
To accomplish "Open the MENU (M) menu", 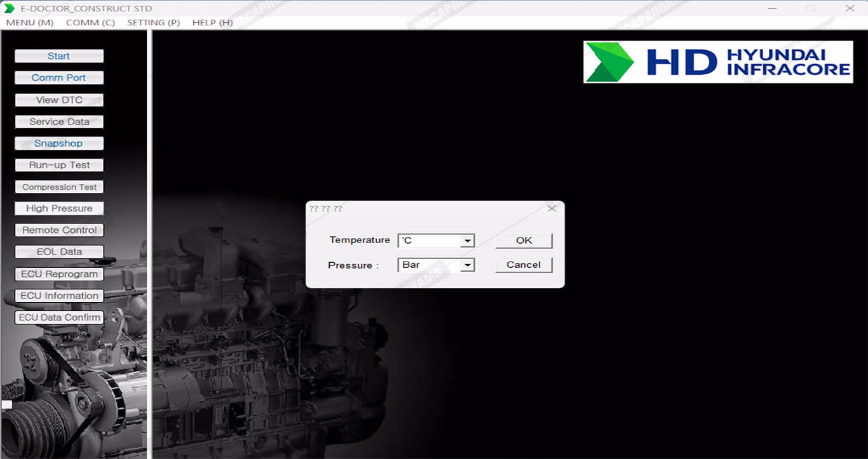I will [29, 22].
